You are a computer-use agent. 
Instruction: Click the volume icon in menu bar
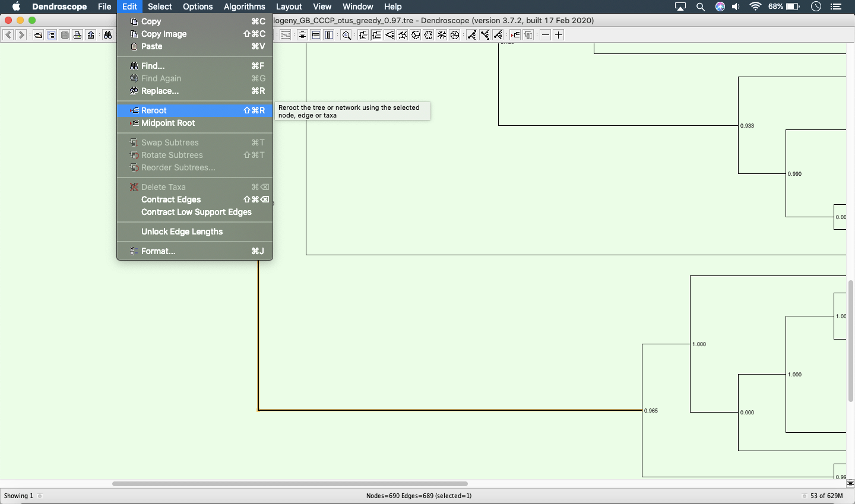736,7
